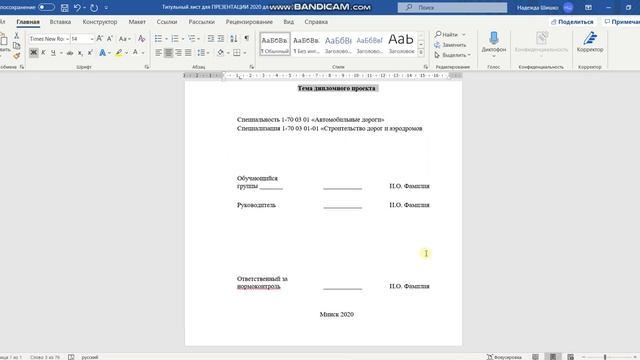Activate the Format Painter brush
The width and height of the screenshot is (640, 360).
(x=16, y=56)
